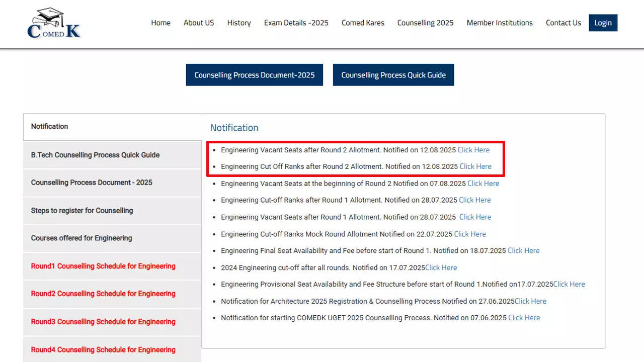
Task: Go to Contact Us page
Action: point(563,23)
